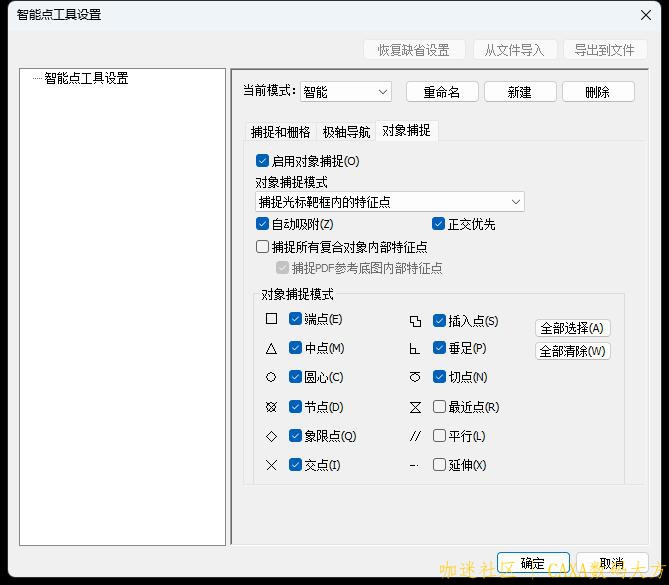Open the 当前模式 dropdown showing 智能

(346, 92)
